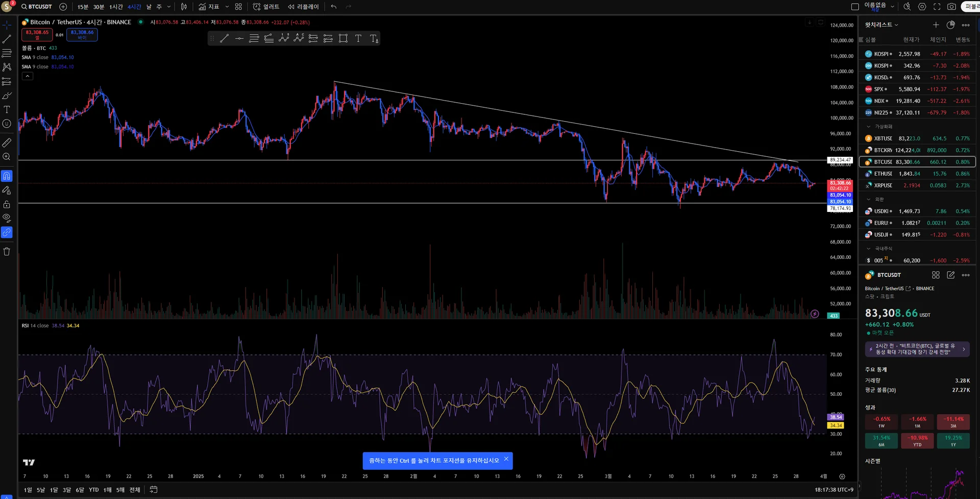Switch to the 30분 timeframe
The width and height of the screenshot is (980, 499).
coord(99,7)
